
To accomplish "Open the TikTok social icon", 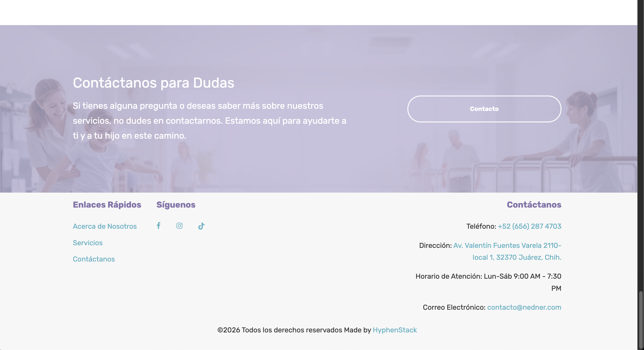I will pos(201,226).
